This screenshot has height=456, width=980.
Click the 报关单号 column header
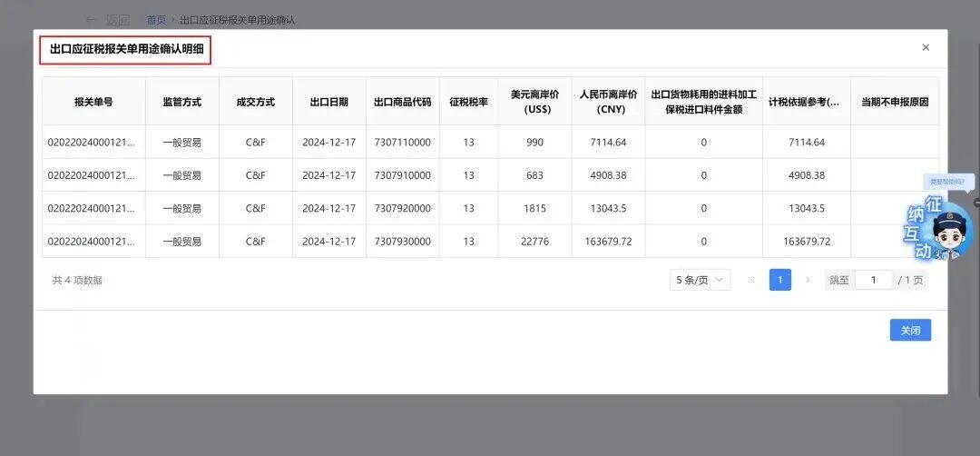(93, 102)
